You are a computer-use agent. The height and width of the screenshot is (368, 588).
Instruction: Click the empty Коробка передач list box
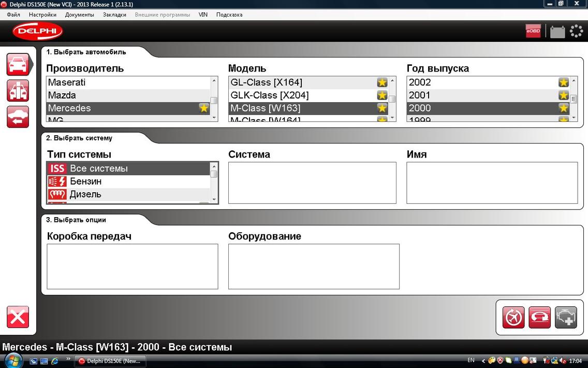point(133,266)
